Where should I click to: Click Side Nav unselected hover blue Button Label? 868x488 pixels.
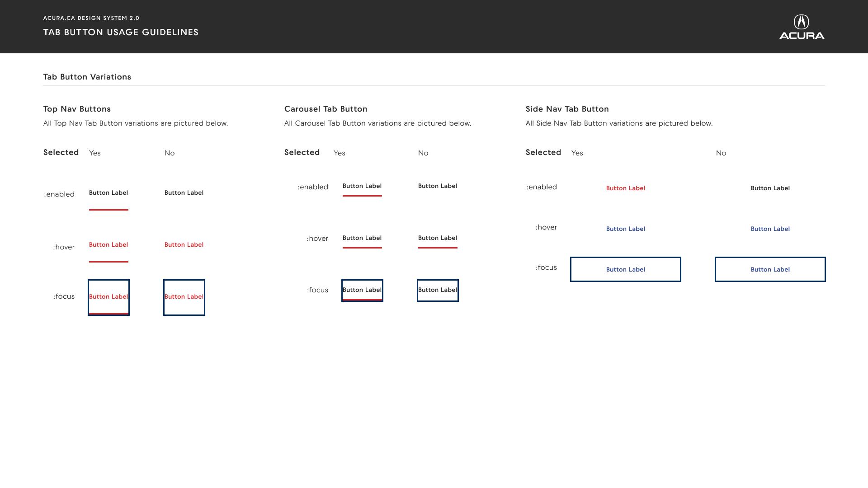[x=770, y=229]
